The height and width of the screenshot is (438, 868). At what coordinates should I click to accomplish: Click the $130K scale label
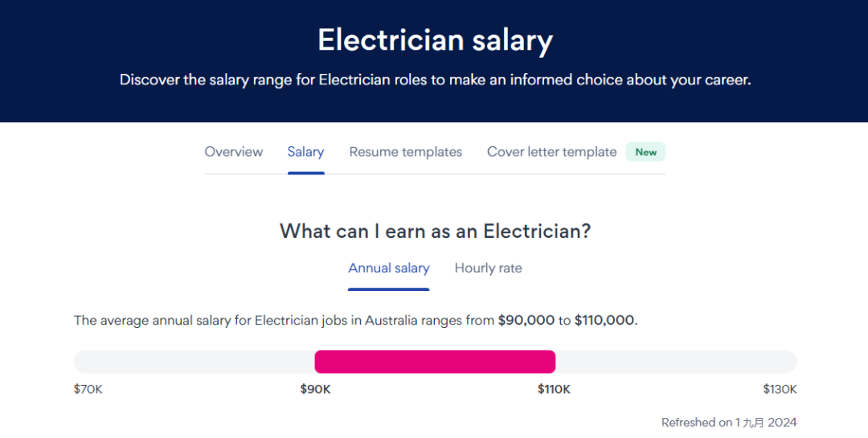[780, 389]
